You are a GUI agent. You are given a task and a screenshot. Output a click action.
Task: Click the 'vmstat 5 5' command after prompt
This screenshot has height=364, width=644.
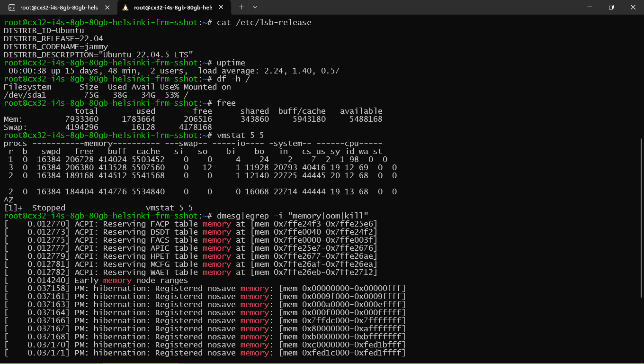(x=241, y=135)
